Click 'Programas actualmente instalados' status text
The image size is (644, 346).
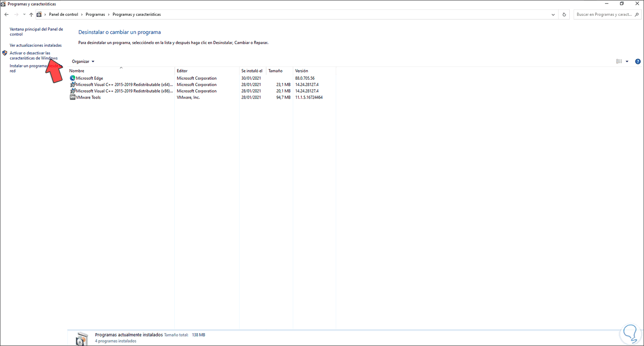point(129,335)
